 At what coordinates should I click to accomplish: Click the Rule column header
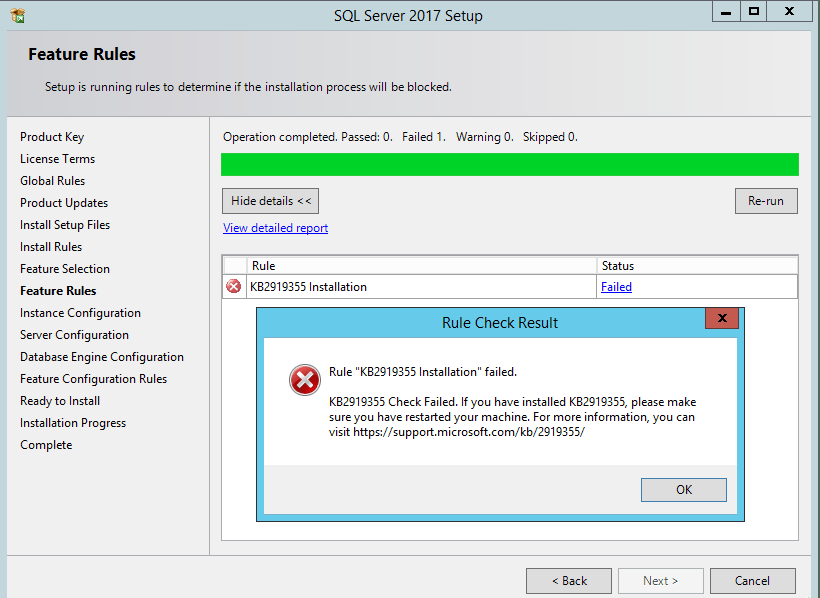423,266
